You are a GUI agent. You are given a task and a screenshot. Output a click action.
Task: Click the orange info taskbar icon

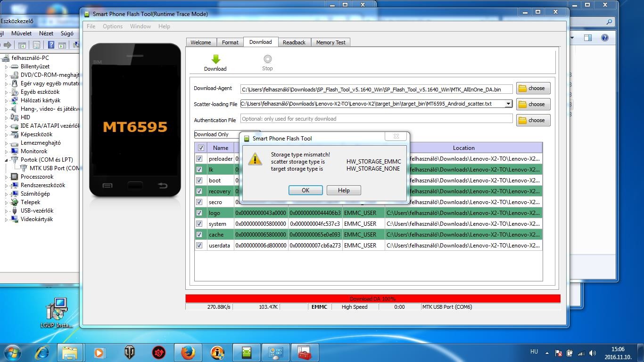pos(217,352)
